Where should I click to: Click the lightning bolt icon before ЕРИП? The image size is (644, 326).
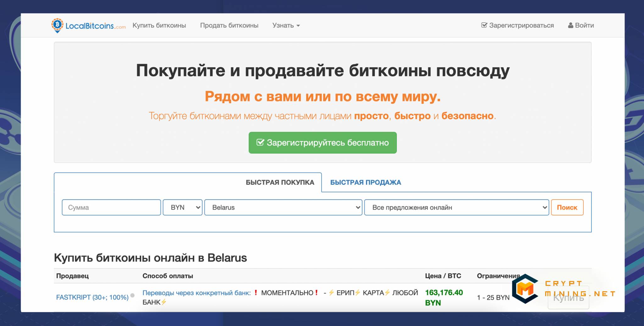click(331, 293)
